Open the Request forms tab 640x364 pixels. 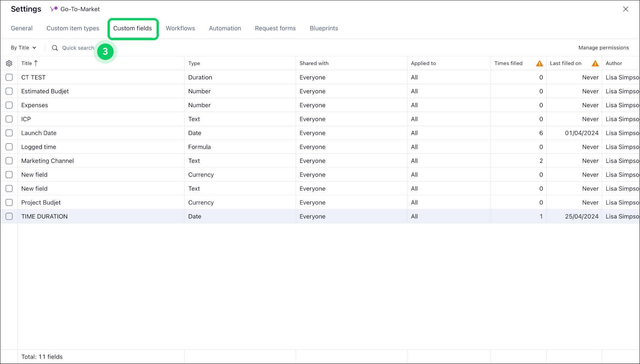pos(275,28)
